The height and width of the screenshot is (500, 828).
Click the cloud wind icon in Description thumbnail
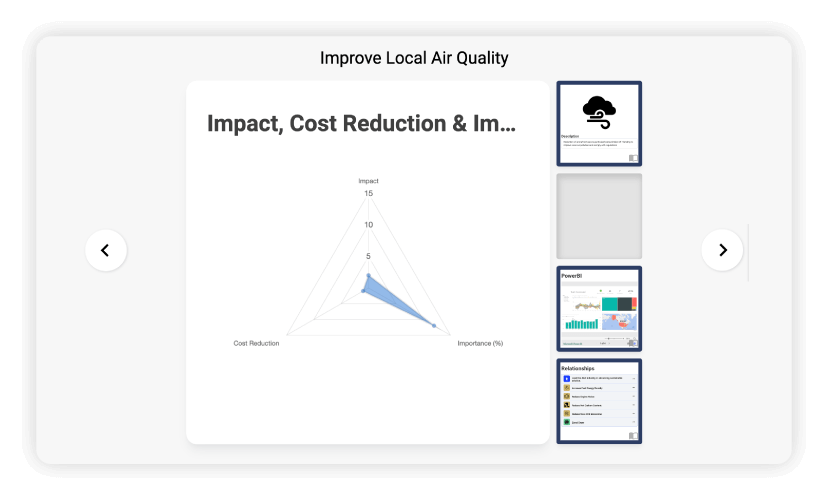[599, 112]
